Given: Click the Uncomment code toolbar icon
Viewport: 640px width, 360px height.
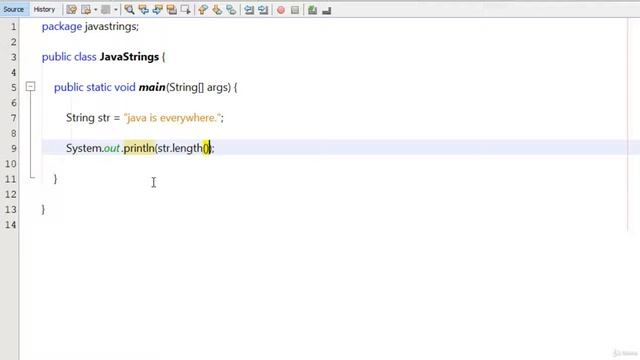Looking at the screenshot, I should pos(327,10).
